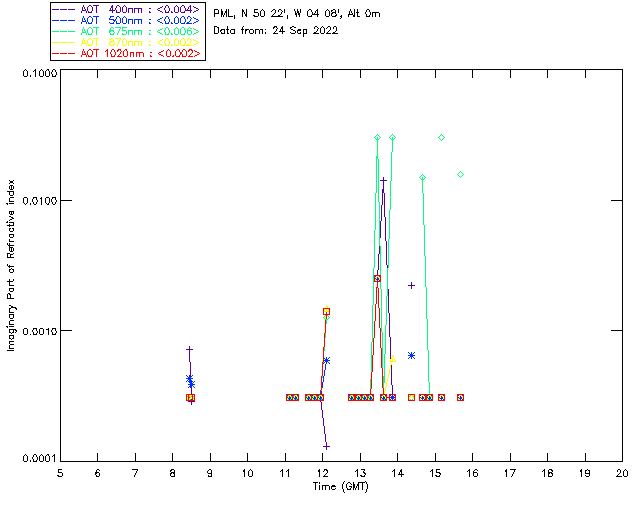Click the AOT 675nm legend entry
640x512 pixels.
point(127,31)
